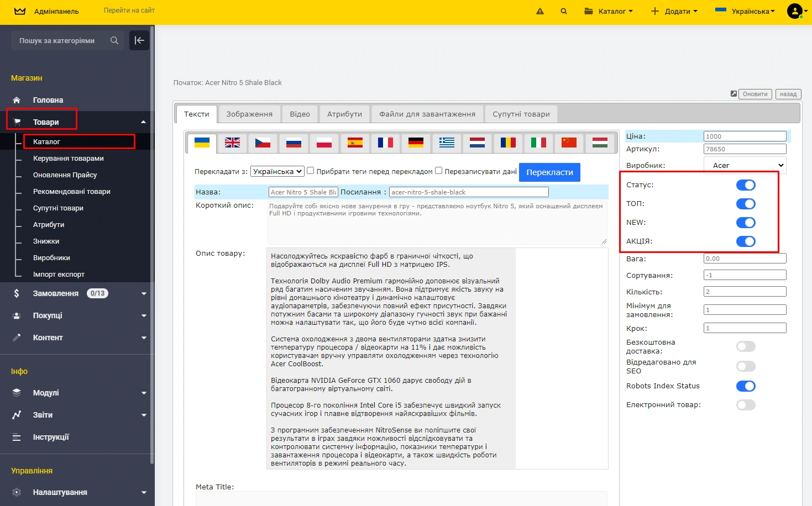Click the Перейти на сайт link

click(x=129, y=10)
